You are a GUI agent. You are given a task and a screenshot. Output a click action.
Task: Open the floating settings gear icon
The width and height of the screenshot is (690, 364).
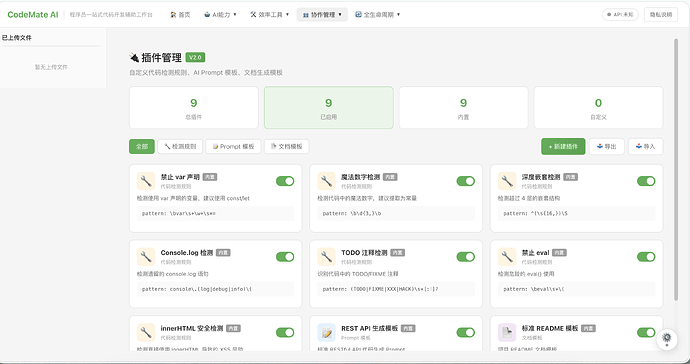coord(666,338)
